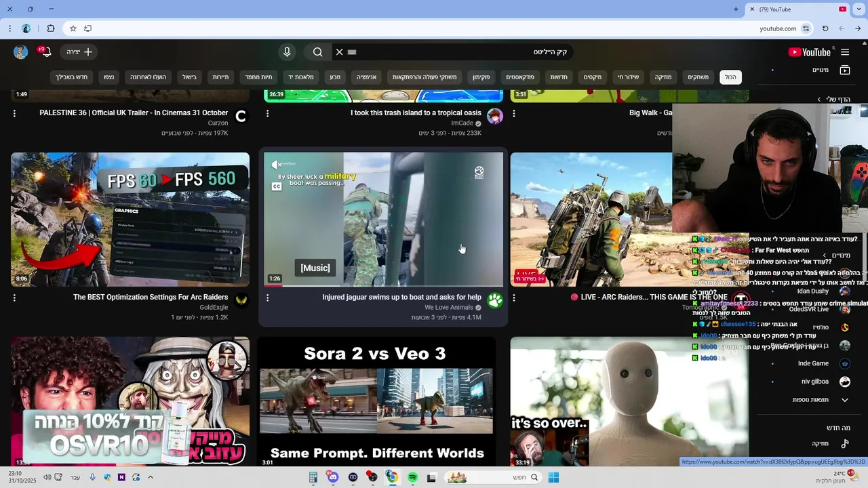Viewport: 868px width, 488px height.
Task: Show hidden system tray icons chevron
Action: [151, 478]
